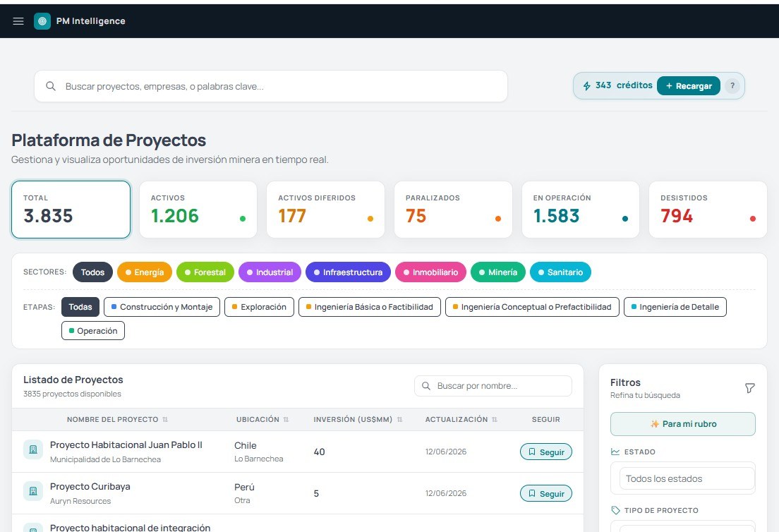Toggle Todas etapas chip
The height and width of the screenshot is (532, 779).
[x=80, y=307]
